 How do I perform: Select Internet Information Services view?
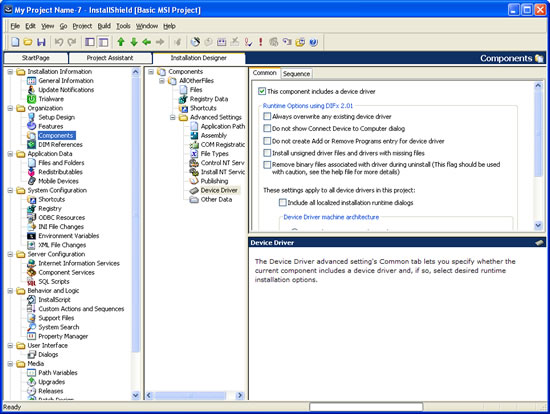coord(79,263)
